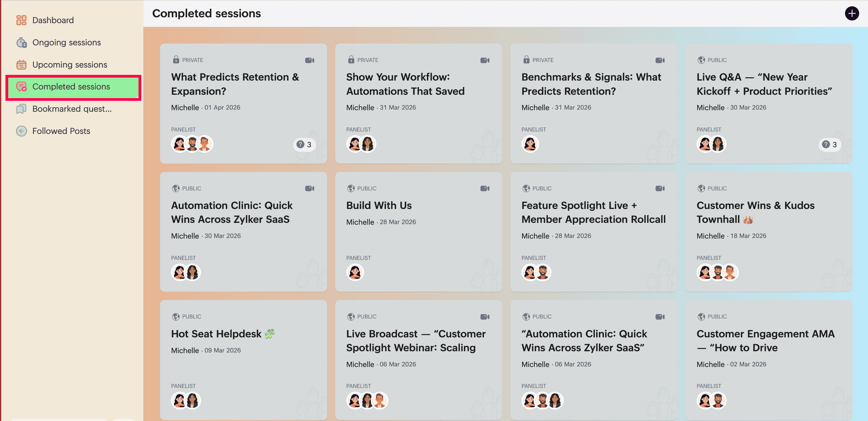
Task: Click question count badge on Live Q&A card
Action: [829, 145]
